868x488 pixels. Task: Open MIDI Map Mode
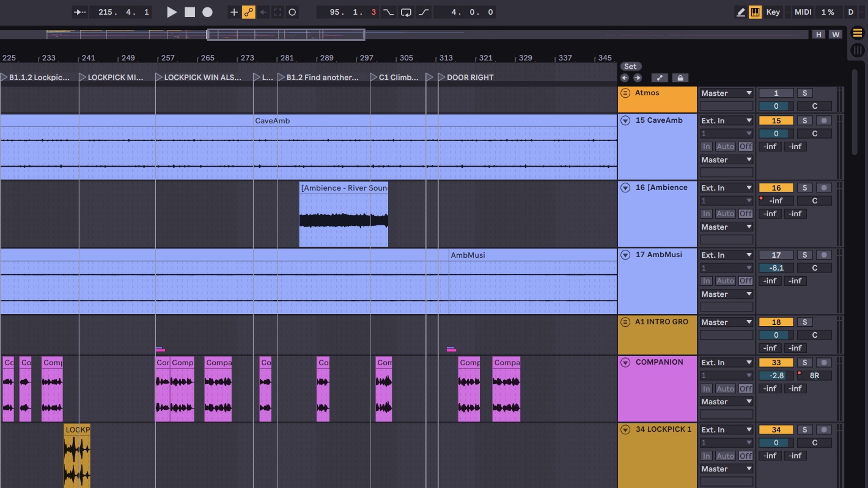803,12
